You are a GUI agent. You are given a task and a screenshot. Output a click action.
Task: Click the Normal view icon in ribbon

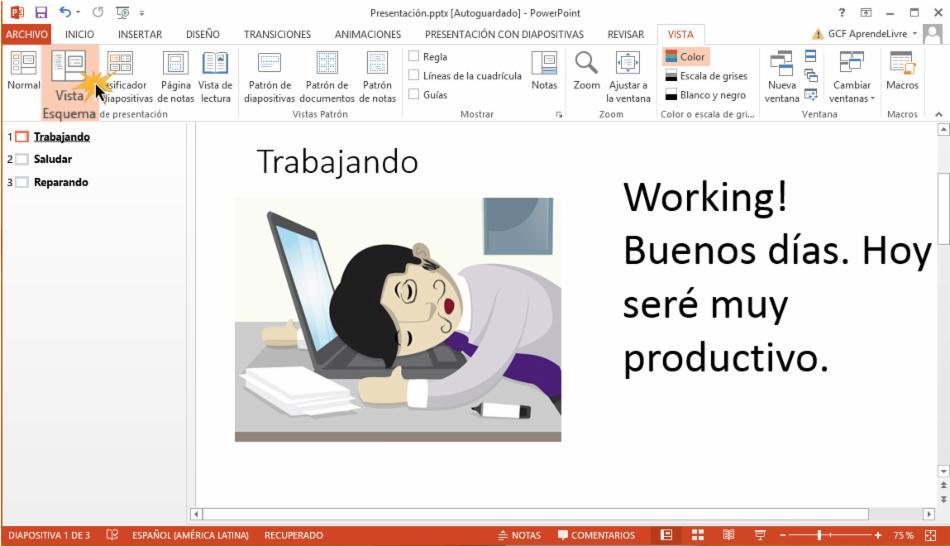click(23, 66)
